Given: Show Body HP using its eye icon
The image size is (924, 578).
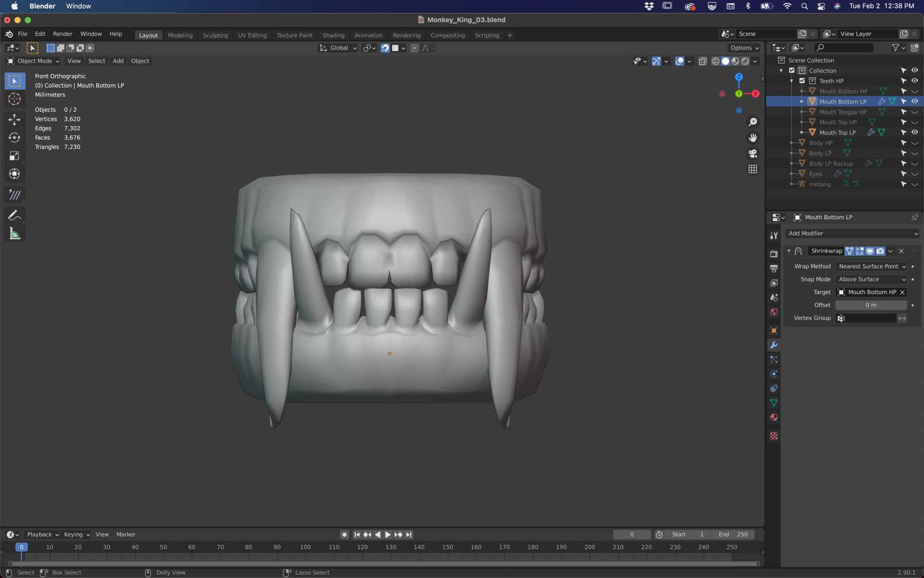Looking at the screenshot, I should 914,143.
